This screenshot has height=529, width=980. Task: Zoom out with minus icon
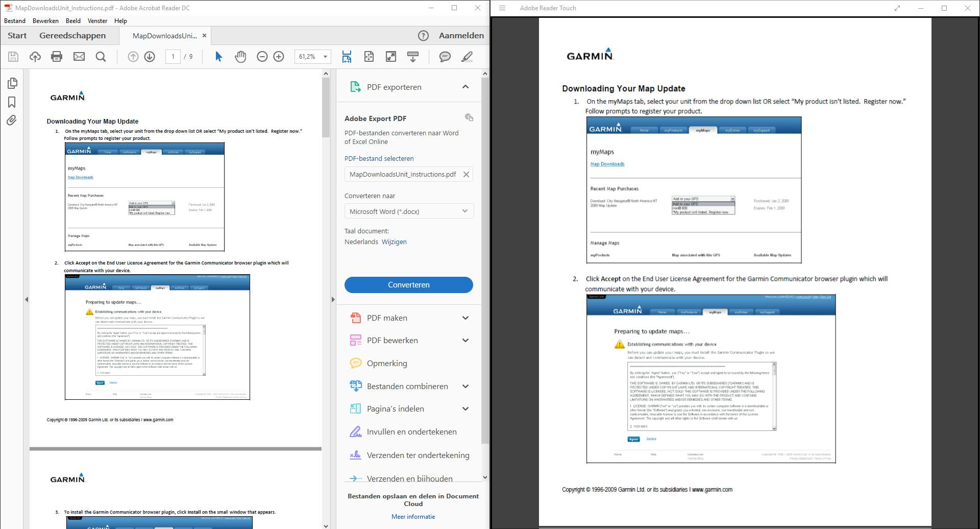pos(262,57)
